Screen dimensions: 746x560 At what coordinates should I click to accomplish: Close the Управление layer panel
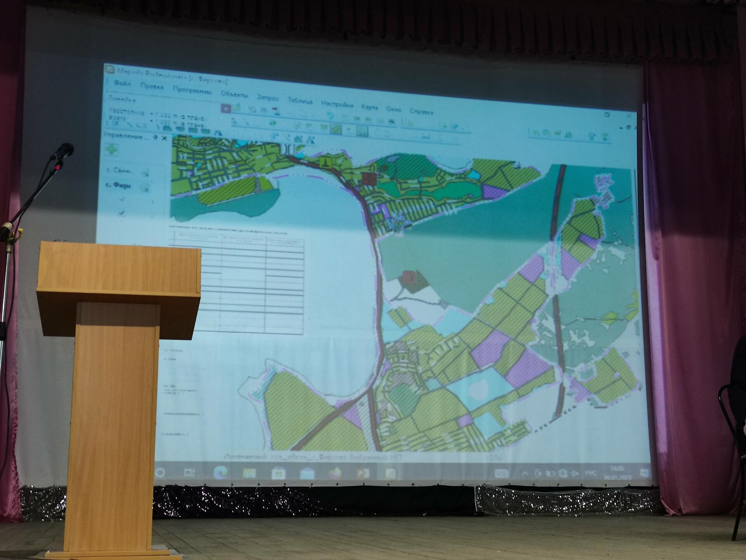tap(164, 138)
